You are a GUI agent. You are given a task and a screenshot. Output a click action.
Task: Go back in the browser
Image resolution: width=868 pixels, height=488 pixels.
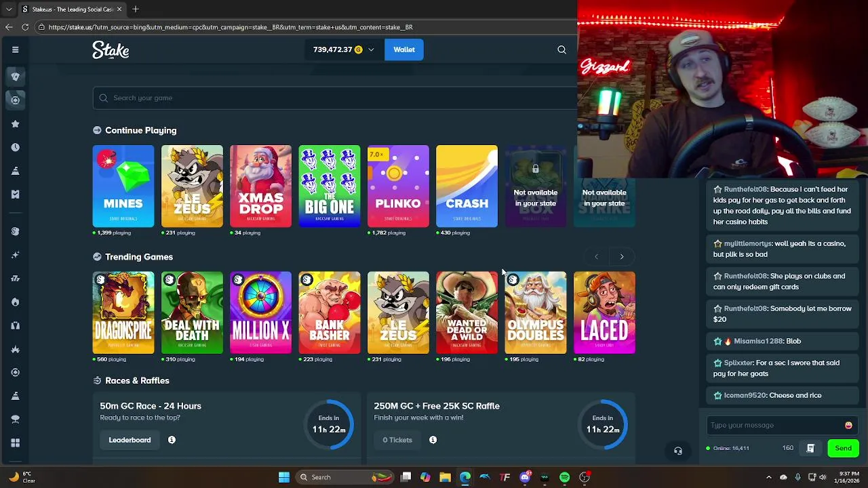coord(9,27)
